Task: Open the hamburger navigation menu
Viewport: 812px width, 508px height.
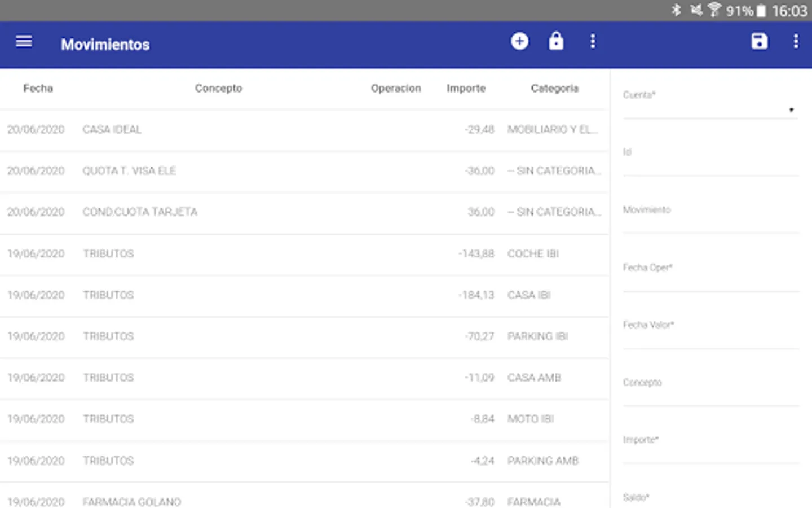Action: [x=24, y=42]
